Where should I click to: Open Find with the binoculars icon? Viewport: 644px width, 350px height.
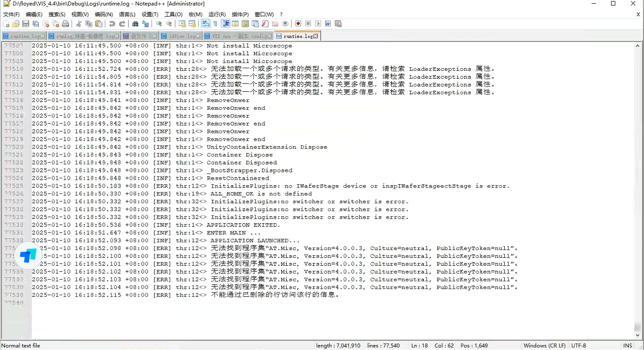click(136, 24)
